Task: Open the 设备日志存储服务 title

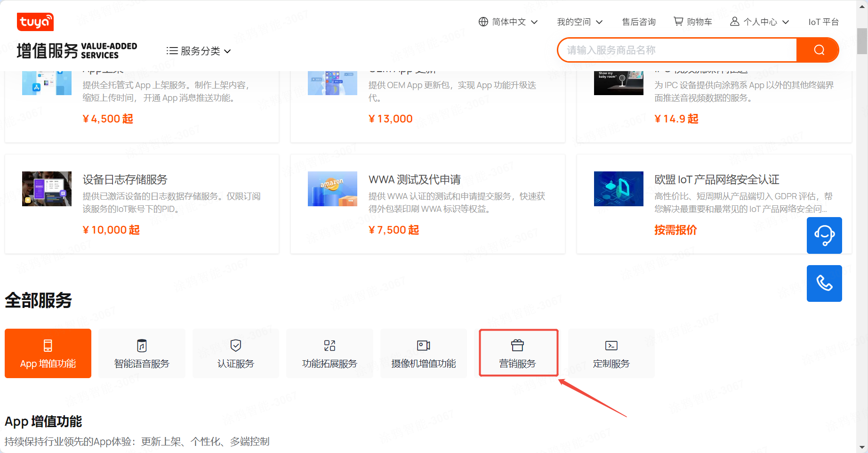Action: tap(125, 179)
